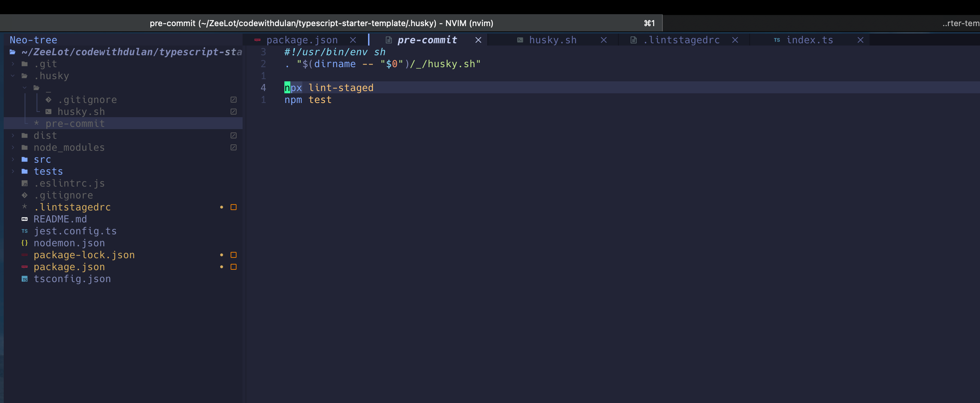
Task: Click the tsconfig.json file icon
Action: tap(25, 279)
